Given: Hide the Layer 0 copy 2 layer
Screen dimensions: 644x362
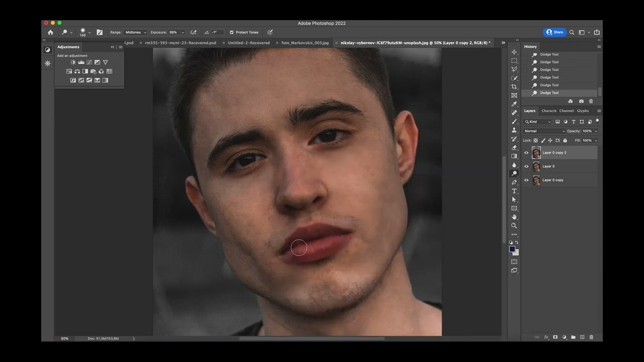Looking at the screenshot, I should coord(526,153).
